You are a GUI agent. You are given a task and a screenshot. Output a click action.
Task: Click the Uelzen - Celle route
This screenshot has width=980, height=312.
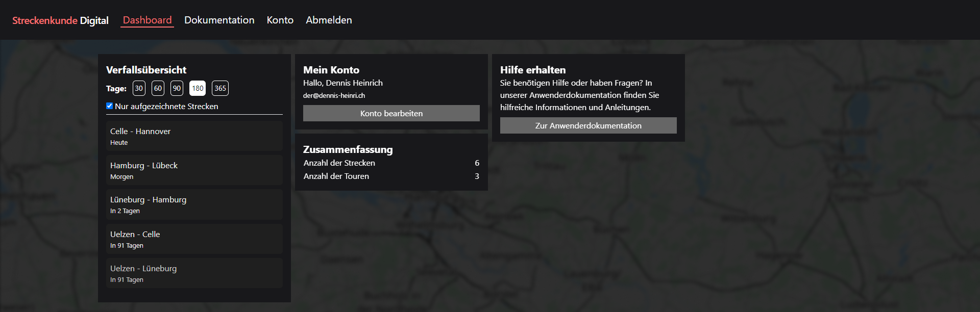coord(194,239)
